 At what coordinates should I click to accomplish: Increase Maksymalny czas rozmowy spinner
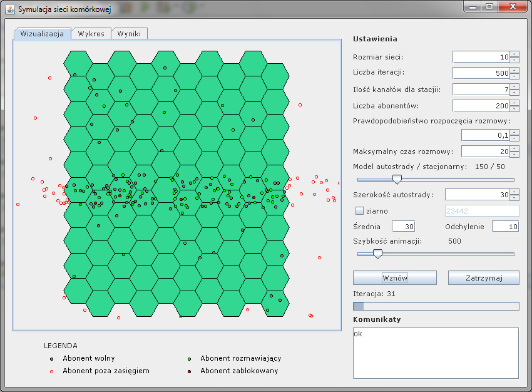click(514, 148)
